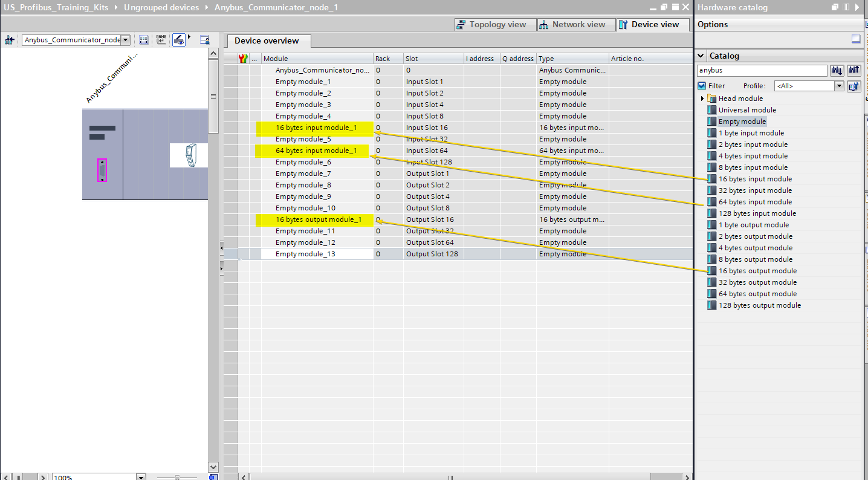The height and width of the screenshot is (480, 868).
Task: Click the Type column header
Action: [x=572, y=59]
